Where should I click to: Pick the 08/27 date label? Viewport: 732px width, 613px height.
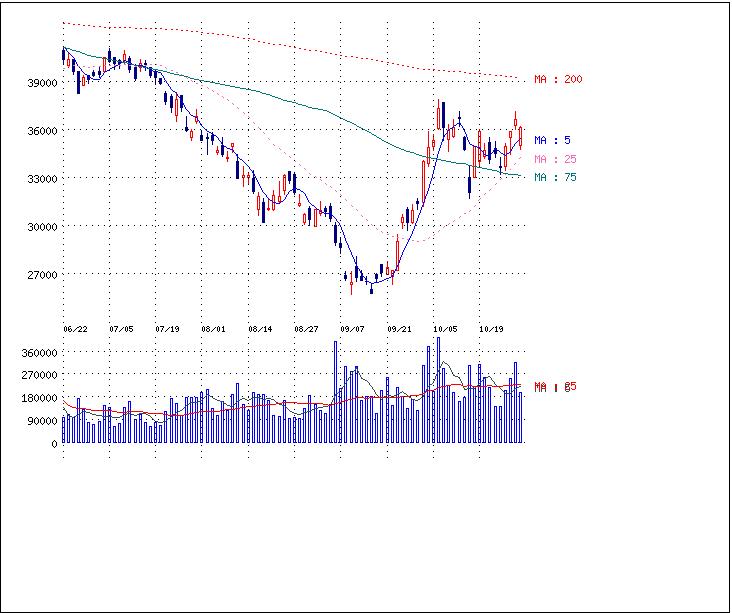point(306,328)
